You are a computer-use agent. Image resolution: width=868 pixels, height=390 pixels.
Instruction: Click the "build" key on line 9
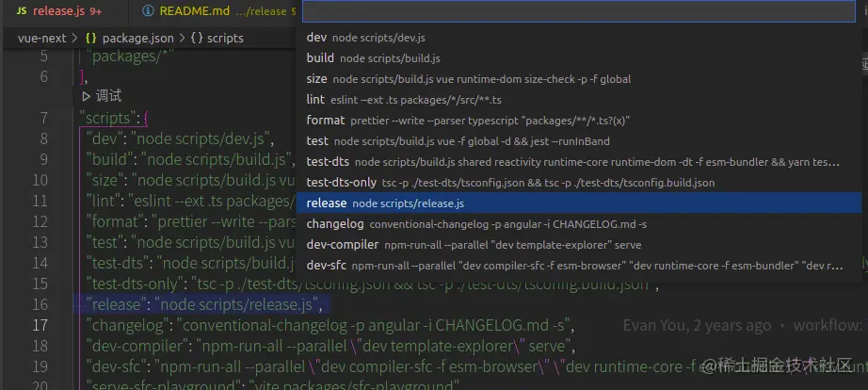(x=109, y=159)
